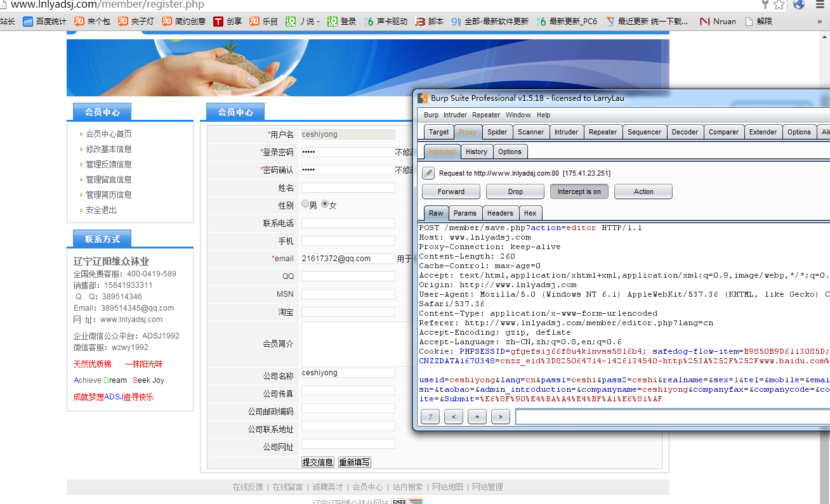Open the Action button menu
Screen dimensions: 830x504
point(643,191)
